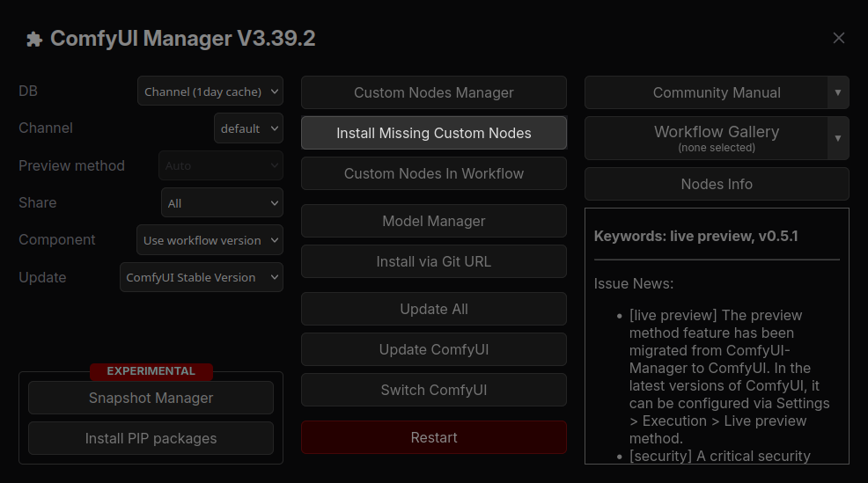Image resolution: width=868 pixels, height=483 pixels.
Task: Open the Channel default dropdown
Action: (248, 128)
